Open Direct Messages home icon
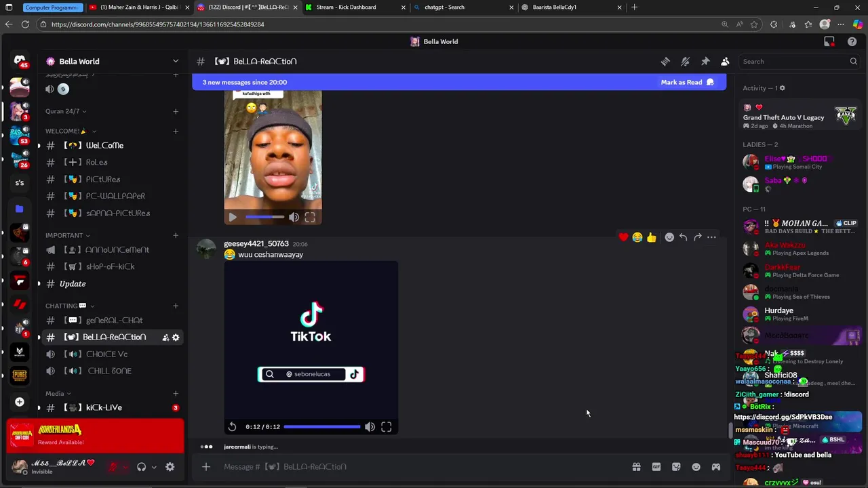The height and width of the screenshot is (488, 868). (x=20, y=60)
